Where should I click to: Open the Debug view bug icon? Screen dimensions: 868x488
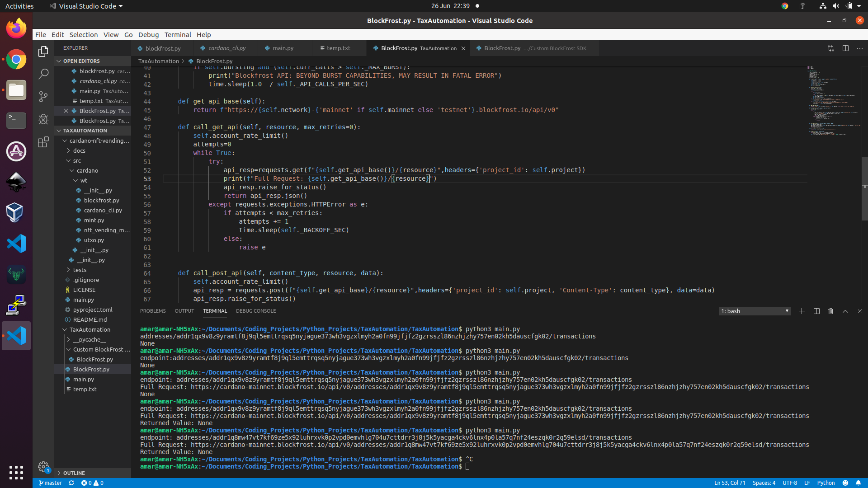tap(43, 119)
